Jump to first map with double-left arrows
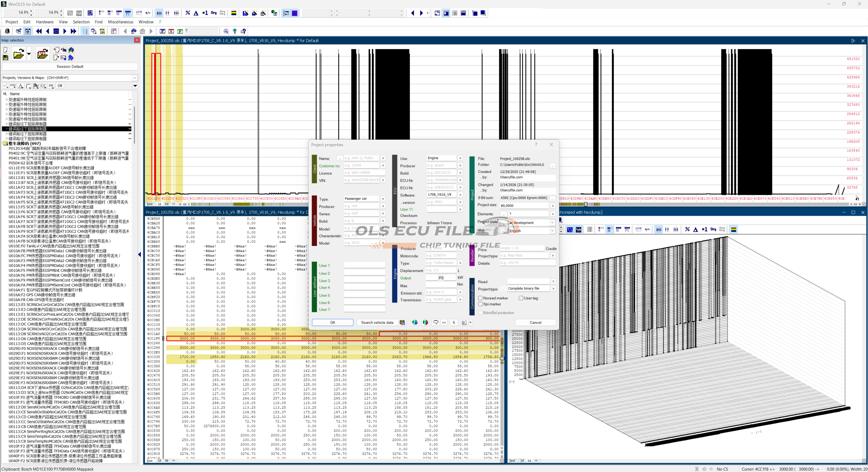The image size is (868, 472). pyautogui.click(x=39, y=31)
